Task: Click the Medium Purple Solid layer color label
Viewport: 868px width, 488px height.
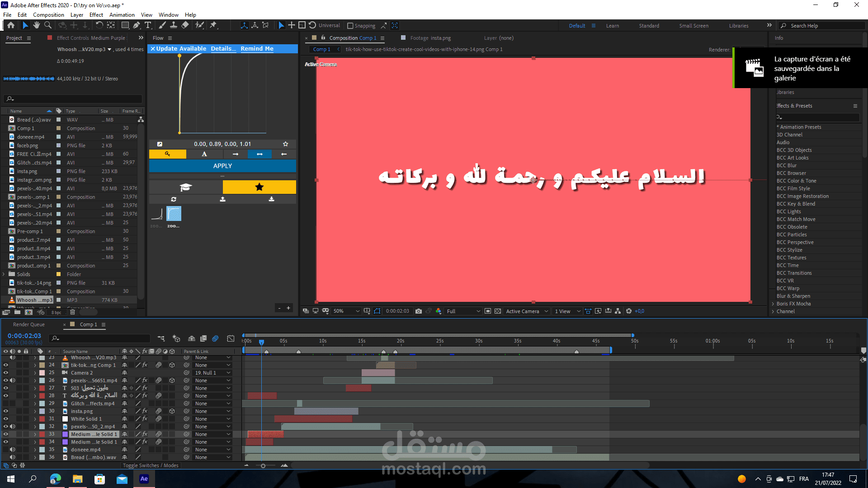Action: tap(42, 434)
